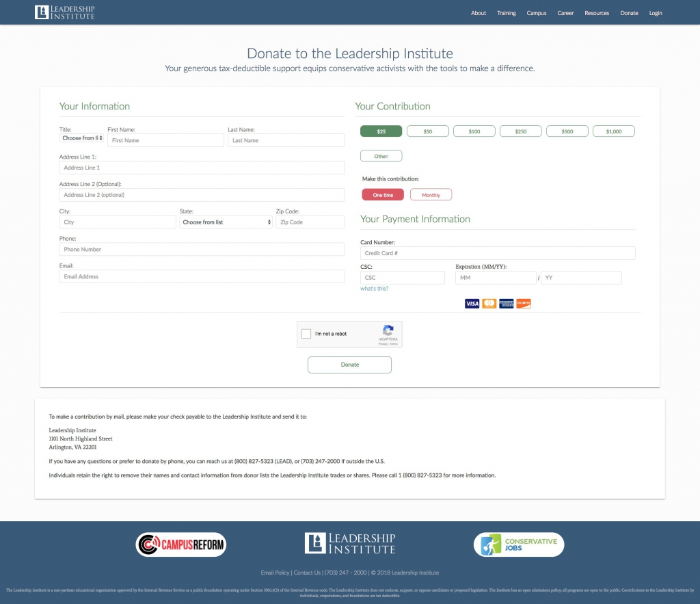Set contribution to Monthly
The width and height of the screenshot is (700, 604).
point(431,195)
